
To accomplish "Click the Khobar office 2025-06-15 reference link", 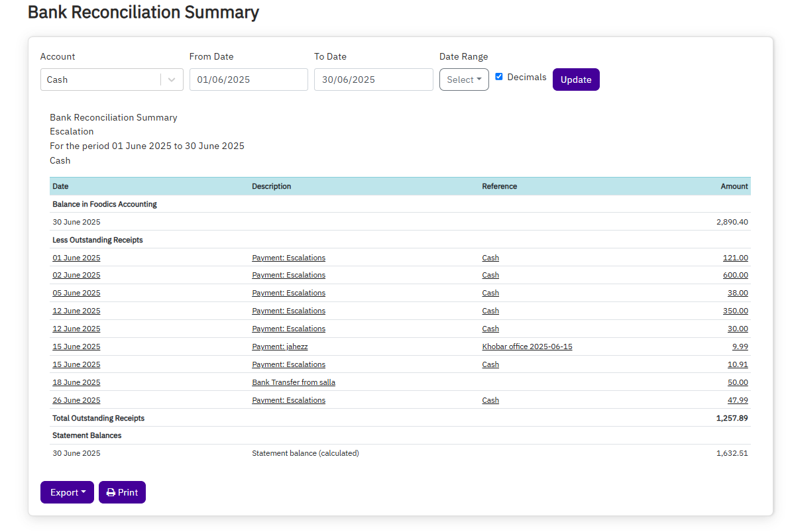I will [x=527, y=346].
